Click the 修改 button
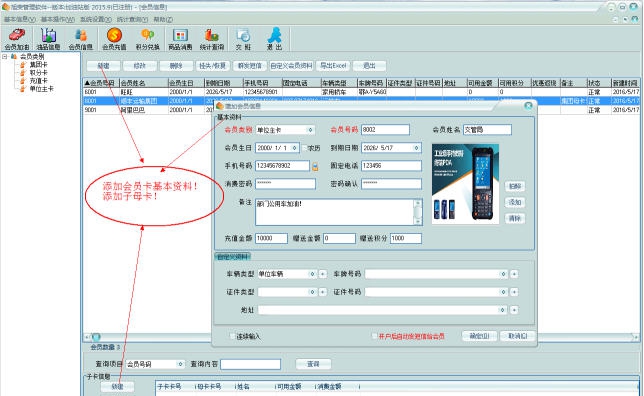 [140, 66]
